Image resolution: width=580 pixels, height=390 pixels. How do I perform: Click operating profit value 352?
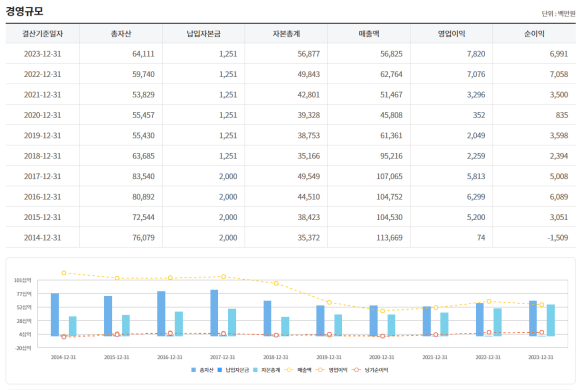(479, 115)
